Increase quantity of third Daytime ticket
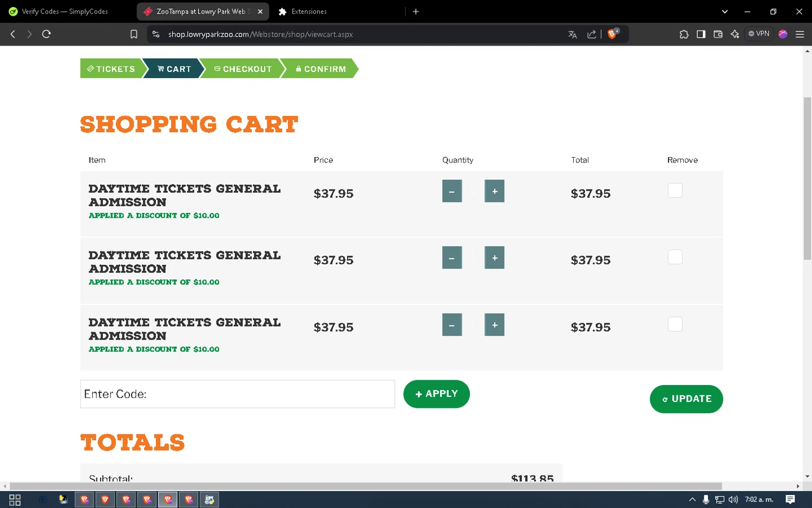This screenshot has width=812, height=508. (x=494, y=325)
